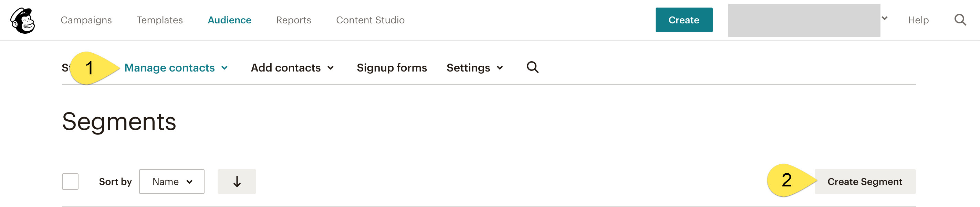Expand the Add contacts dropdown

coord(292,68)
